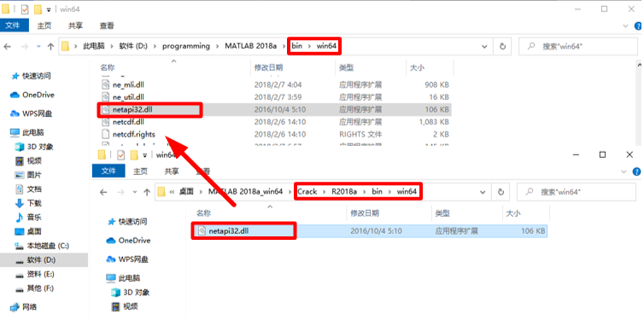Go up one level in the back window

pyautogui.click(x=50, y=46)
